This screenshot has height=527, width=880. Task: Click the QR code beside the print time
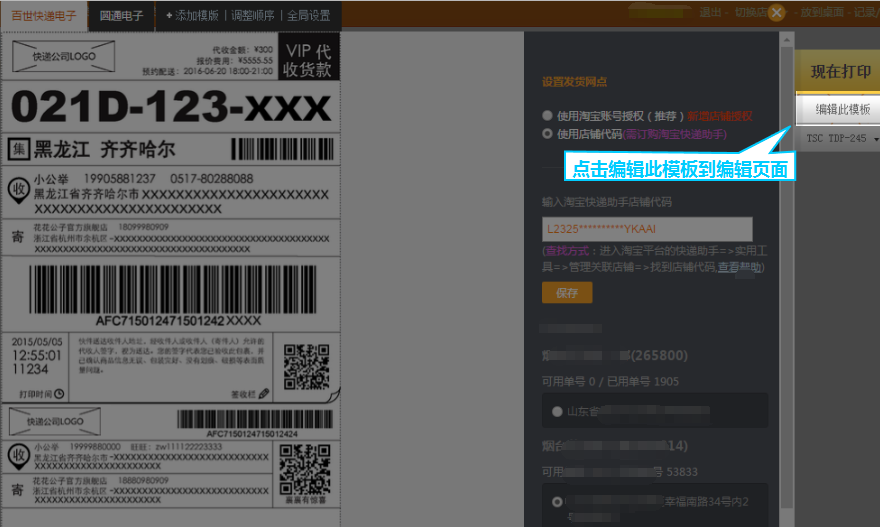click(x=305, y=366)
